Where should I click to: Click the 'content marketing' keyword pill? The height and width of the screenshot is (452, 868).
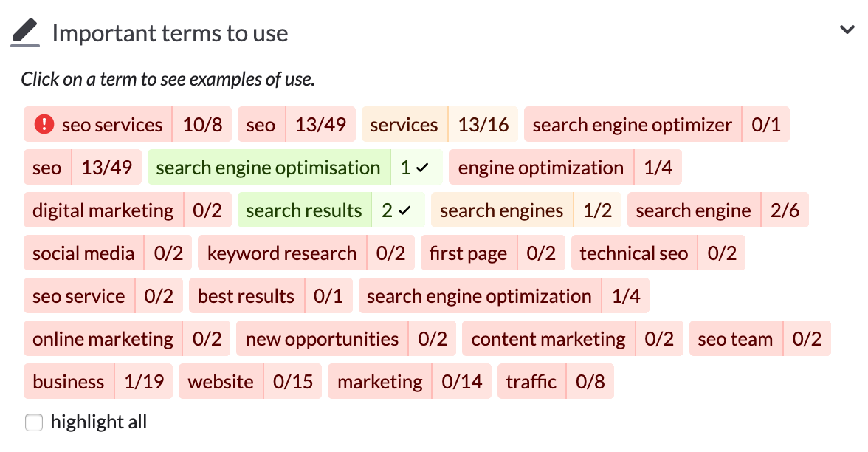(548, 338)
